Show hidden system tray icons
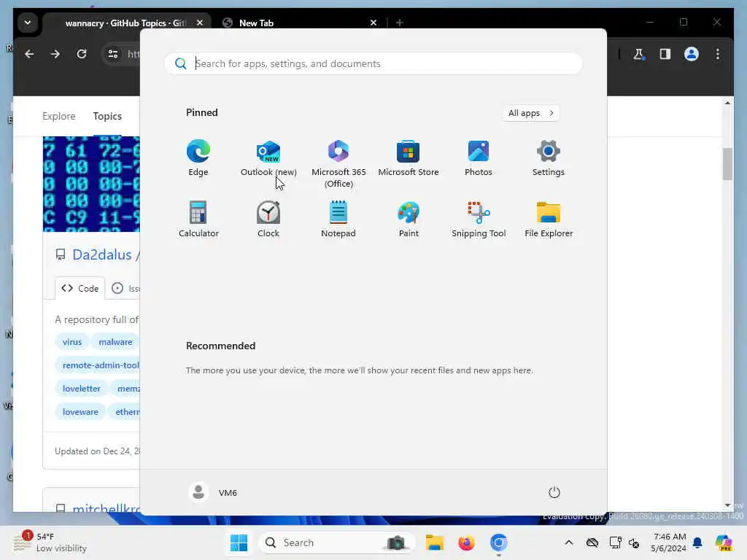This screenshot has width=747, height=560. (x=569, y=542)
